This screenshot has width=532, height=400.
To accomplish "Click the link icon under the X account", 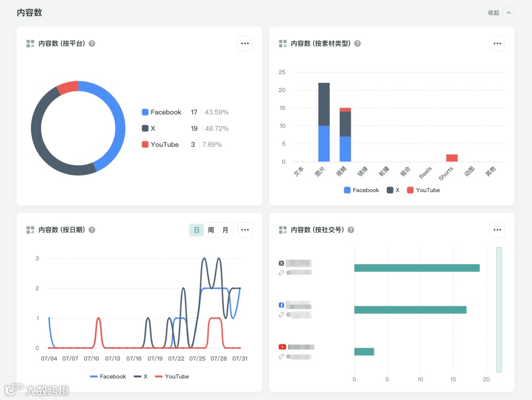I will [281, 273].
